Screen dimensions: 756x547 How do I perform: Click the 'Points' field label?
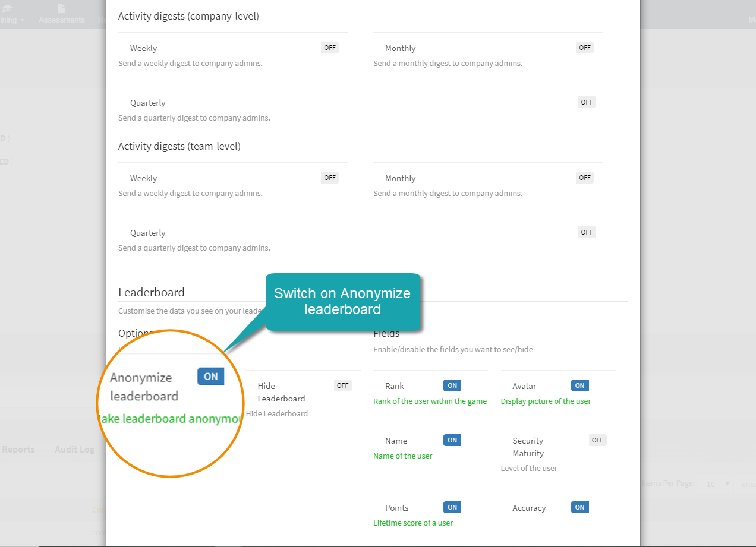click(397, 508)
